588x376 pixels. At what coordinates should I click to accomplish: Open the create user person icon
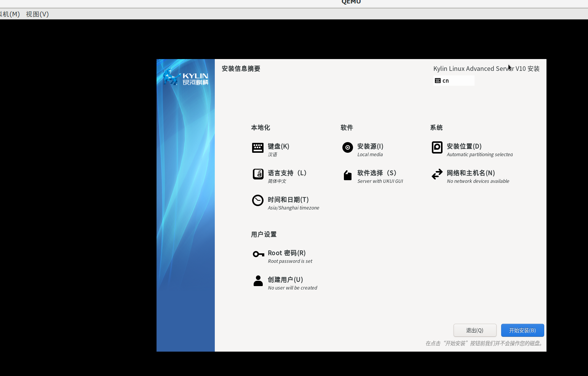tap(258, 281)
